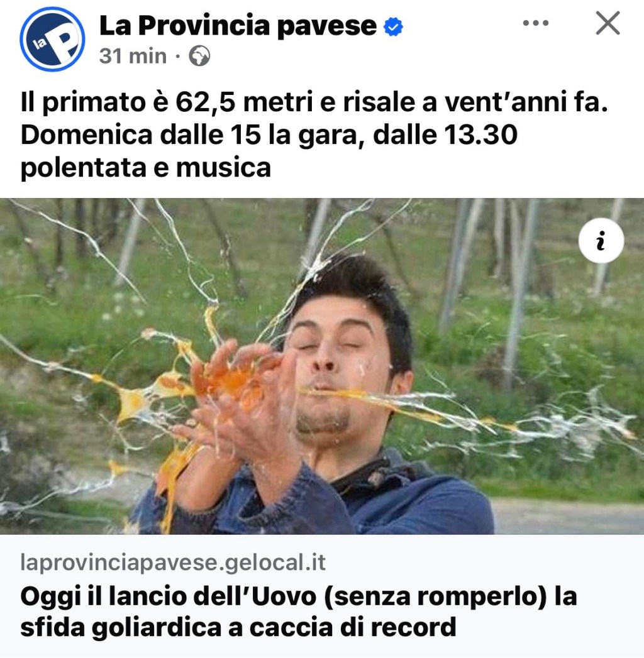Open the egg-splatter article photo
The height and width of the screenshot is (658, 644).
point(322,366)
